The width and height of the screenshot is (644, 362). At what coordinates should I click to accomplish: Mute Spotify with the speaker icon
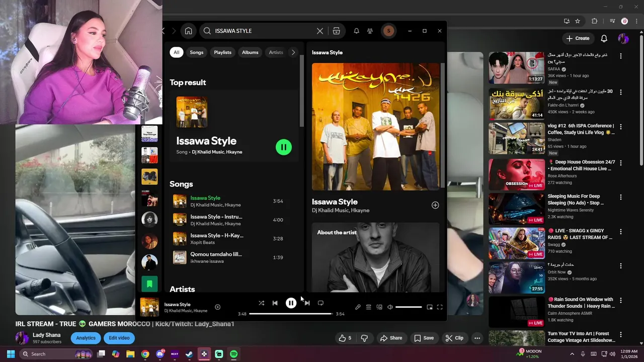[x=390, y=307]
